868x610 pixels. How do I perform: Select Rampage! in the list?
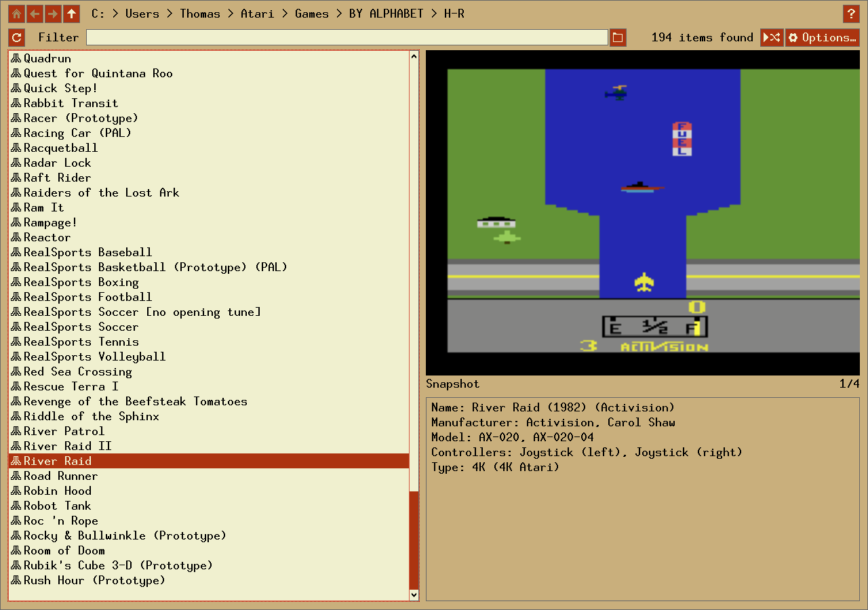pos(209,222)
